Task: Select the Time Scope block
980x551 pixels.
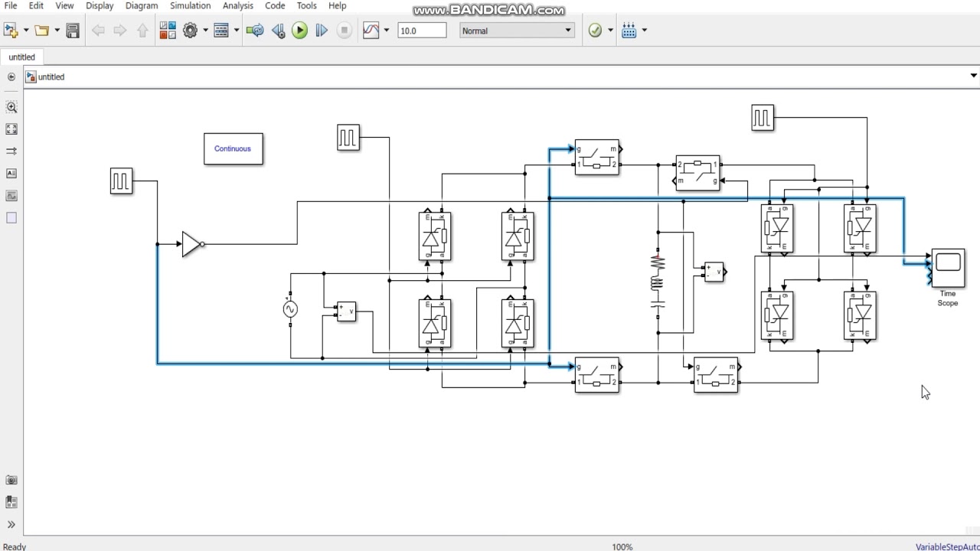Action: [x=948, y=267]
